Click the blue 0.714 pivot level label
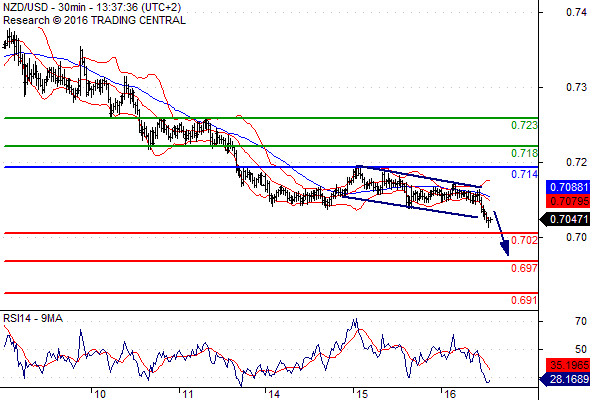The image size is (590, 400). [x=524, y=174]
